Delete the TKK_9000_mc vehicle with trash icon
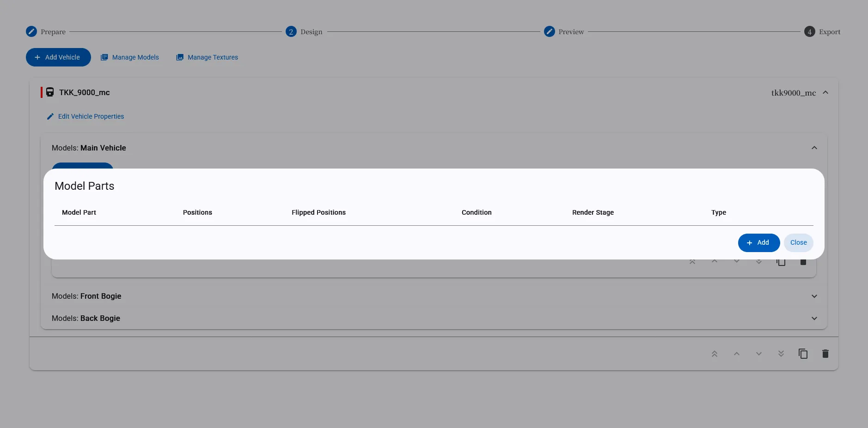 coord(825,354)
